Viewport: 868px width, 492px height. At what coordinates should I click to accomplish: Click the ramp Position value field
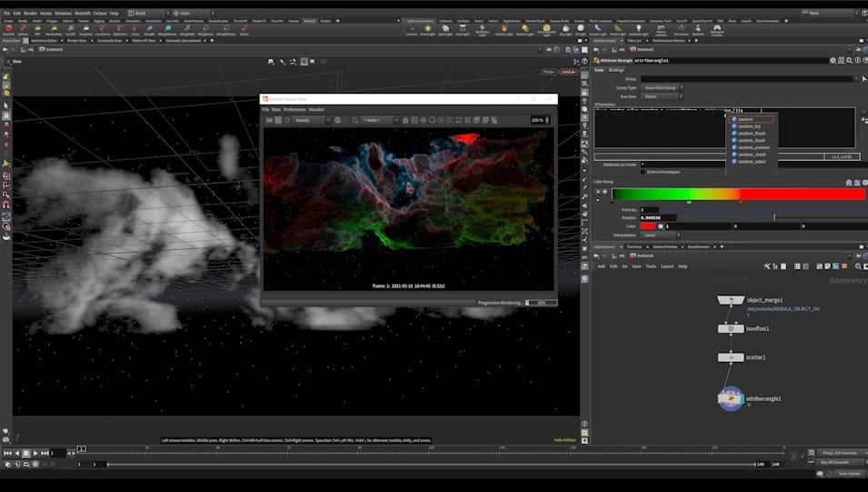tap(659, 217)
